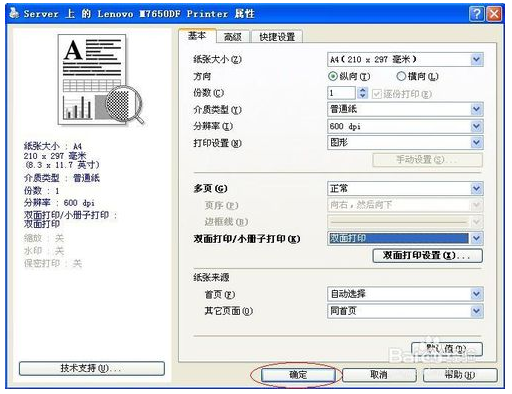Image resolution: width=512 pixels, height=394 pixels.
Task: Click the copies spinner arrows
Action: 362,93
